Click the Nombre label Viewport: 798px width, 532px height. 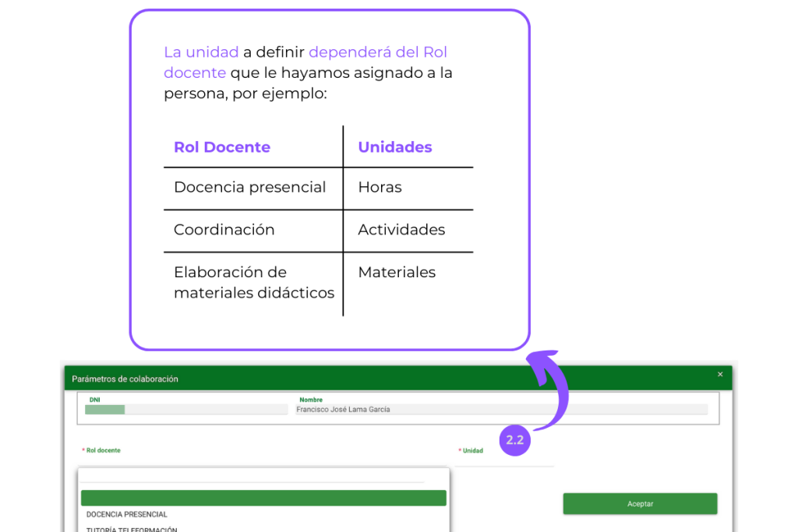pyautogui.click(x=310, y=400)
